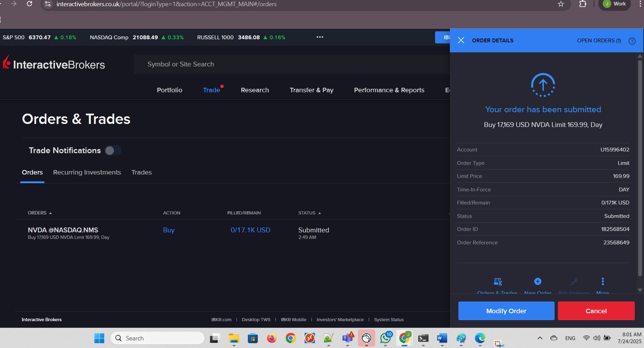Screen dimensions: 644x348
Task: Open IBKR Mobile footer link
Action: (293, 320)
